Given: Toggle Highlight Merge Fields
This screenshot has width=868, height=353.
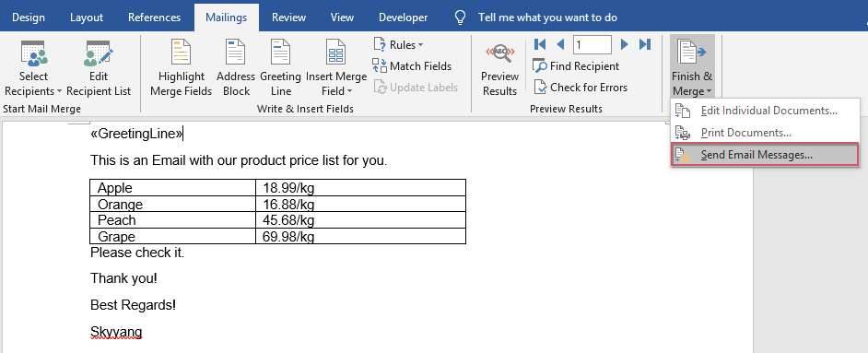Looking at the screenshot, I should (x=181, y=68).
